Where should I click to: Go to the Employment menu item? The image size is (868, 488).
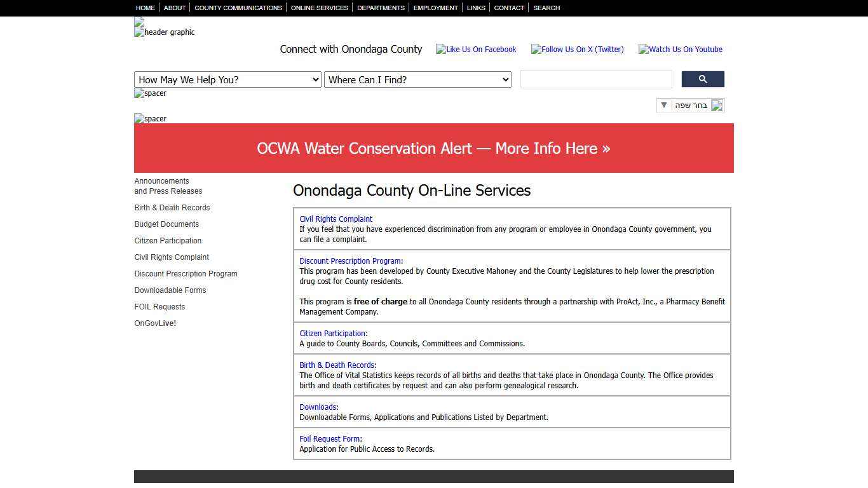tap(435, 8)
